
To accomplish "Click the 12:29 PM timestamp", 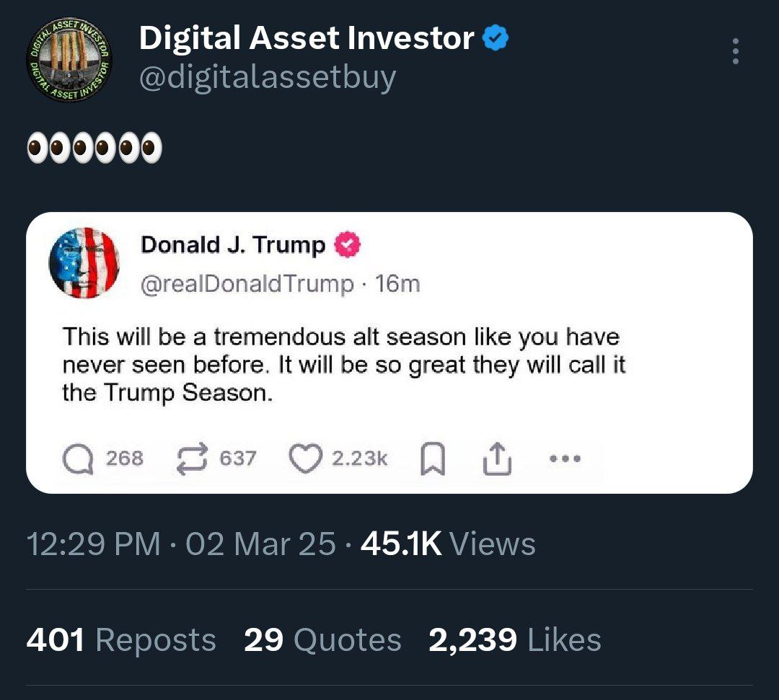I will click(94, 544).
